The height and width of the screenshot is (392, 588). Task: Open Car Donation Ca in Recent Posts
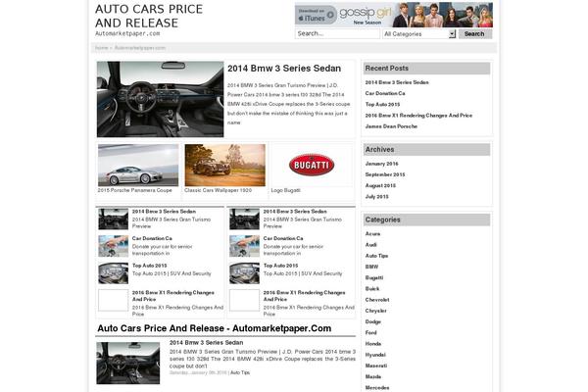(x=385, y=93)
